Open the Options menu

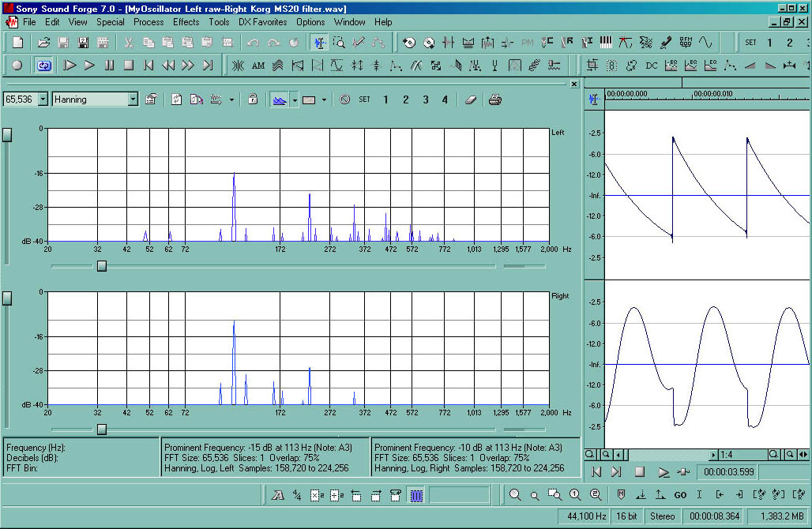click(310, 22)
